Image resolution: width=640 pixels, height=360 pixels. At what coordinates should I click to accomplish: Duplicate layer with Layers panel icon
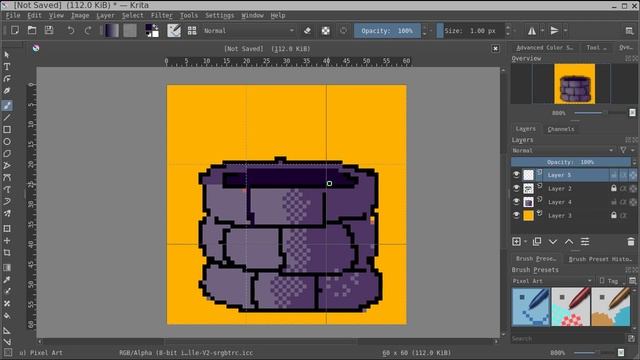(537, 242)
